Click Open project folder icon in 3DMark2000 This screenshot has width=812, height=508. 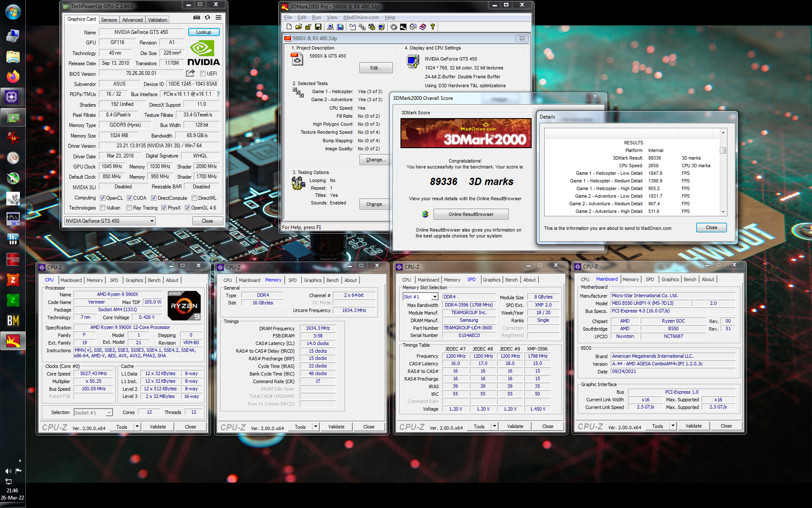299,27
